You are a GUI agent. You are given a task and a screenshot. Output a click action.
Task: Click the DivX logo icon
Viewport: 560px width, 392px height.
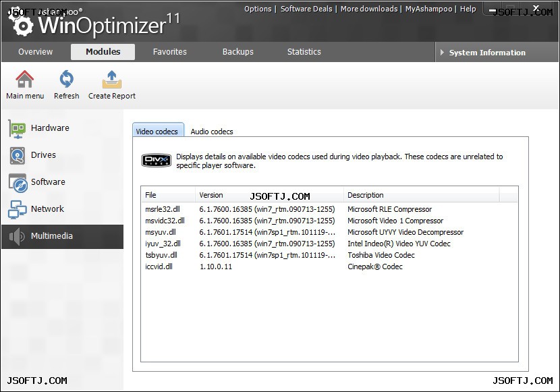pyautogui.click(x=156, y=161)
